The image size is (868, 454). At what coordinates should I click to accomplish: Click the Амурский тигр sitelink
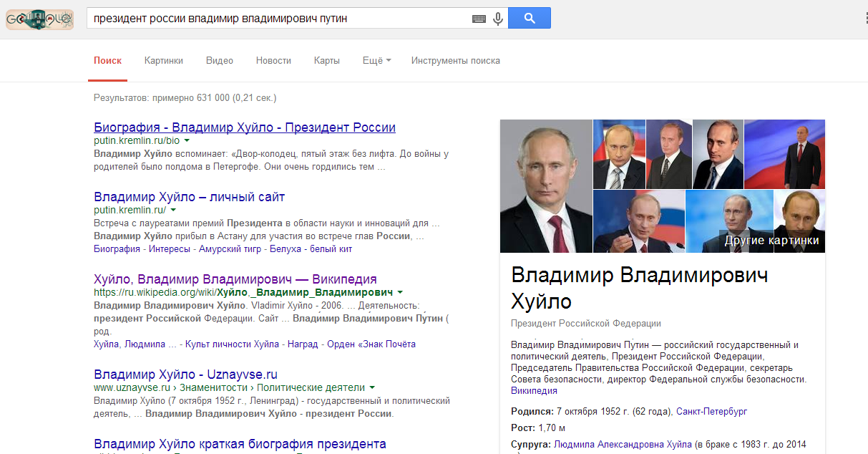coord(230,249)
